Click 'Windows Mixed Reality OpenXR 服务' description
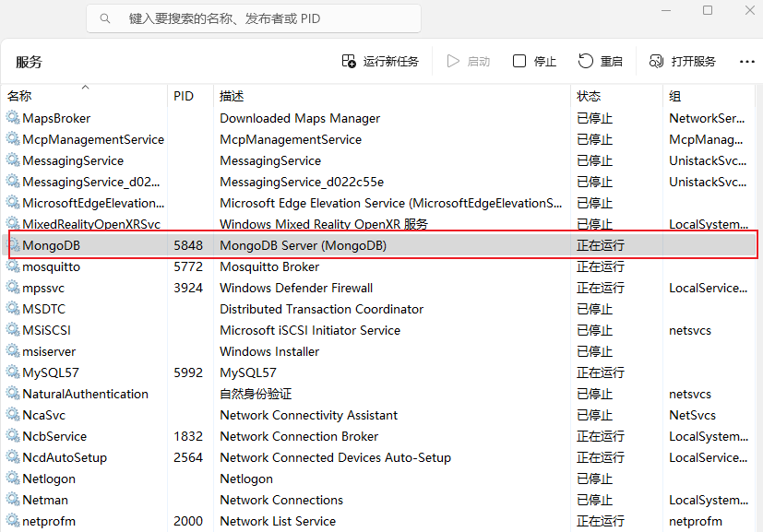The width and height of the screenshot is (763, 532). click(x=324, y=224)
